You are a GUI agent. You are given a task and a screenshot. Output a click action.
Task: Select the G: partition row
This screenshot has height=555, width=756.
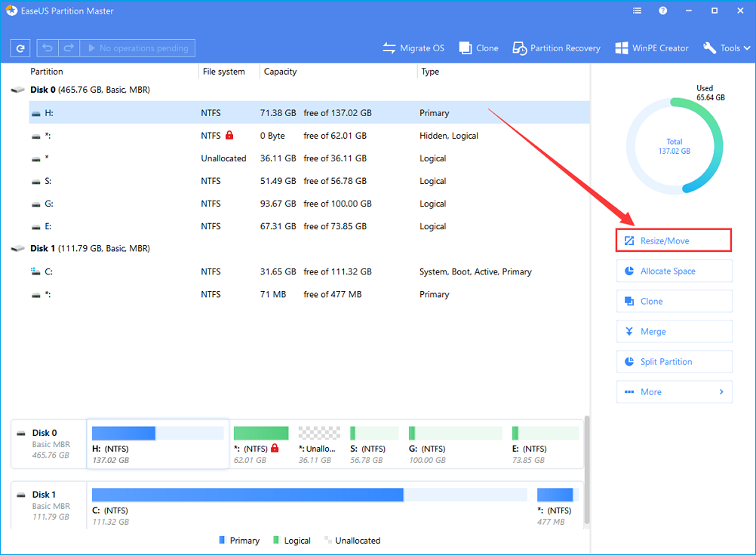coord(309,204)
